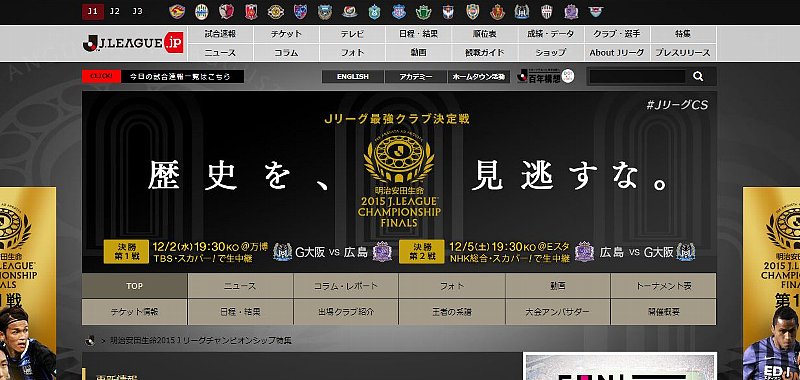
Task: Click the search magnifier icon
Action: pyautogui.click(x=698, y=77)
